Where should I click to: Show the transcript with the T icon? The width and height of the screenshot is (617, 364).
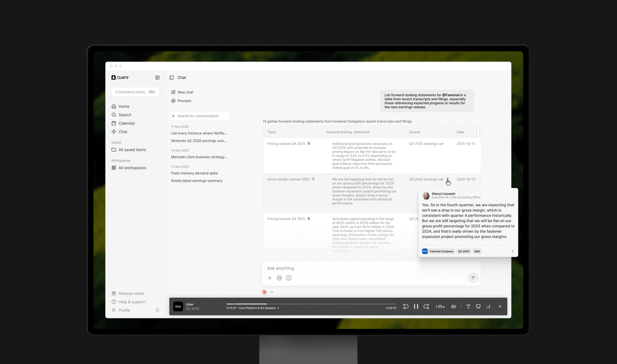point(468,307)
